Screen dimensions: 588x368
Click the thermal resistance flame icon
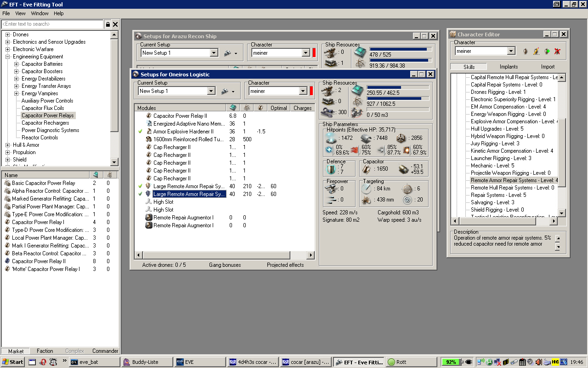point(354,149)
